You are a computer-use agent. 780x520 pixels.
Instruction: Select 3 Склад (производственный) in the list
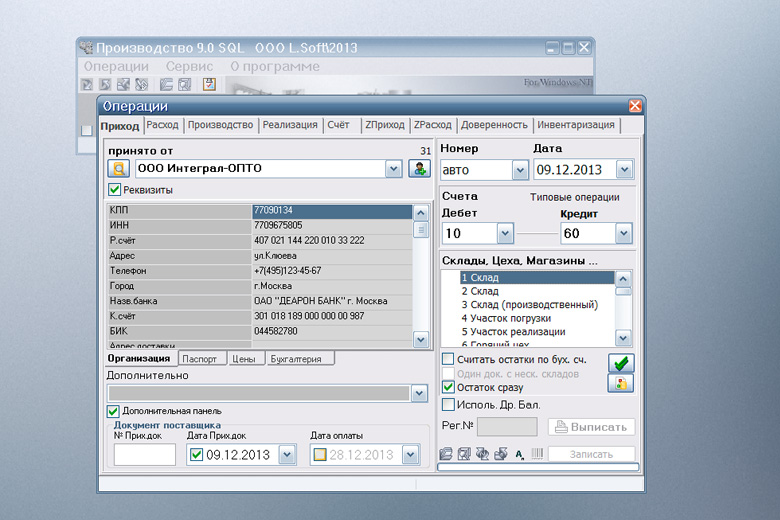[530, 305]
